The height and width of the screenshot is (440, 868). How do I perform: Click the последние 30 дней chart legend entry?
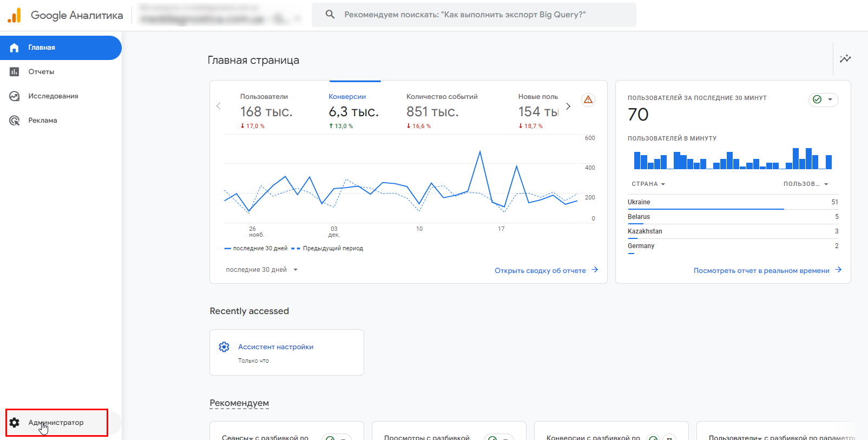256,249
